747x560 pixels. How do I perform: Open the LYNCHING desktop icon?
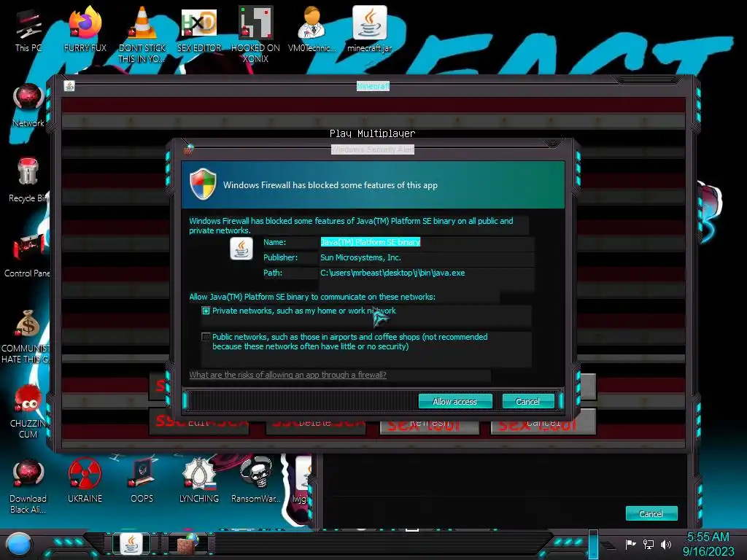[x=199, y=481]
